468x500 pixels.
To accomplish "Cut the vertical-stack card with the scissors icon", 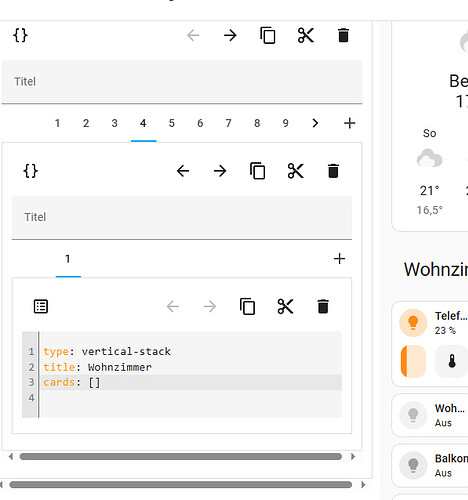I will (x=285, y=306).
